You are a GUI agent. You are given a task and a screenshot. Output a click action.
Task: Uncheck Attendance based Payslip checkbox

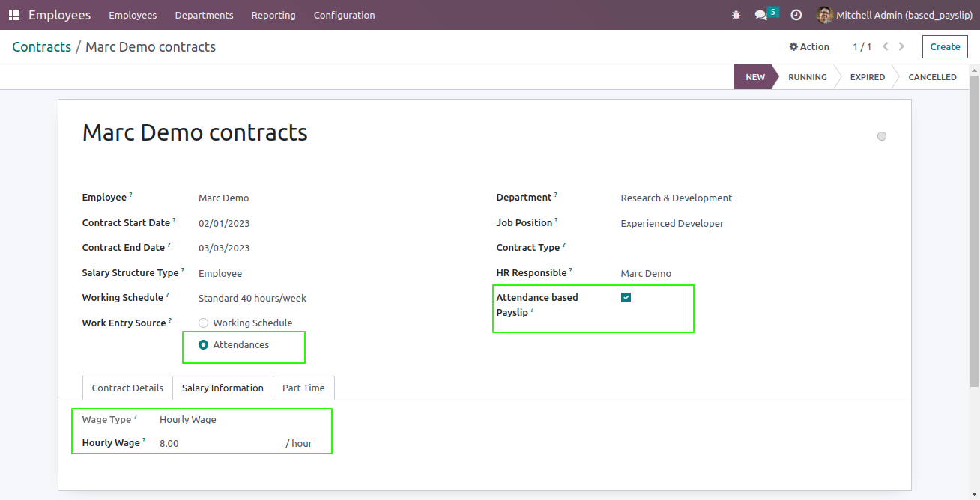tap(626, 297)
